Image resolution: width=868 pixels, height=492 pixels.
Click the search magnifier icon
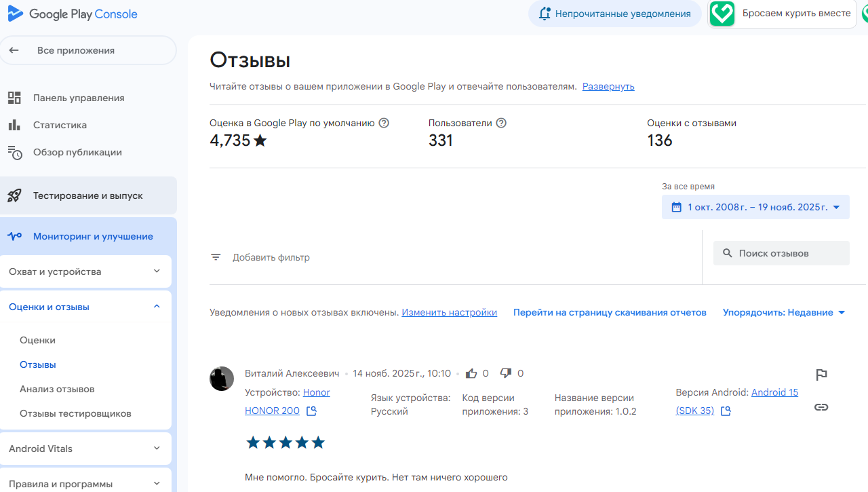[728, 253]
